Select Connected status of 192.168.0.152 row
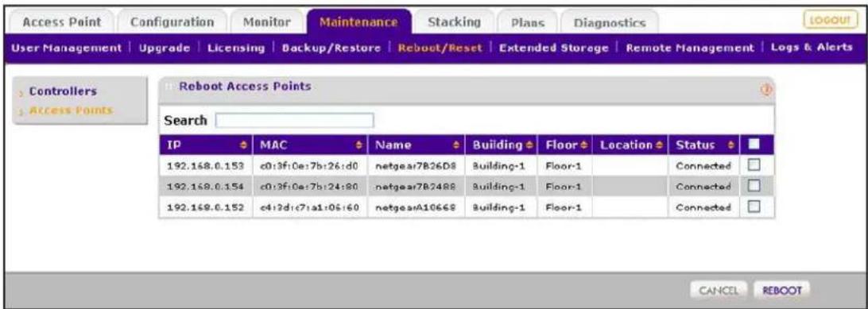Viewport: 868px width, 309px height. (703, 208)
